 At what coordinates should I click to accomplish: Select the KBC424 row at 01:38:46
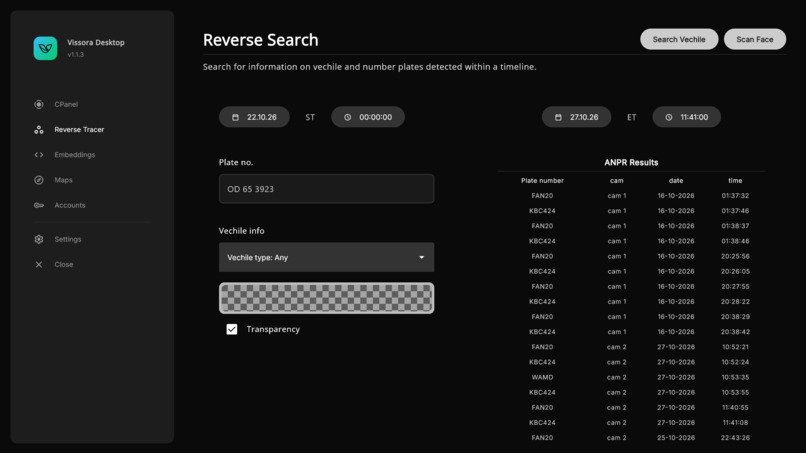click(x=631, y=241)
